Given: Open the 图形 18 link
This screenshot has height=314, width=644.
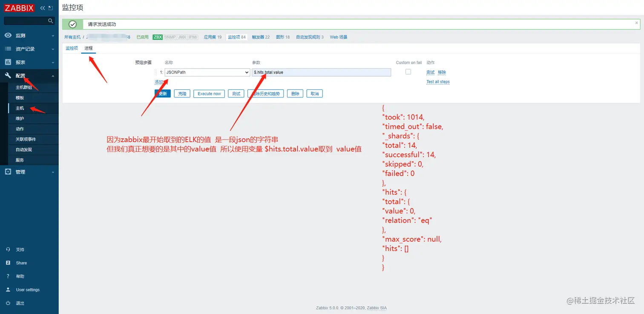Looking at the screenshot, I should click(283, 37).
